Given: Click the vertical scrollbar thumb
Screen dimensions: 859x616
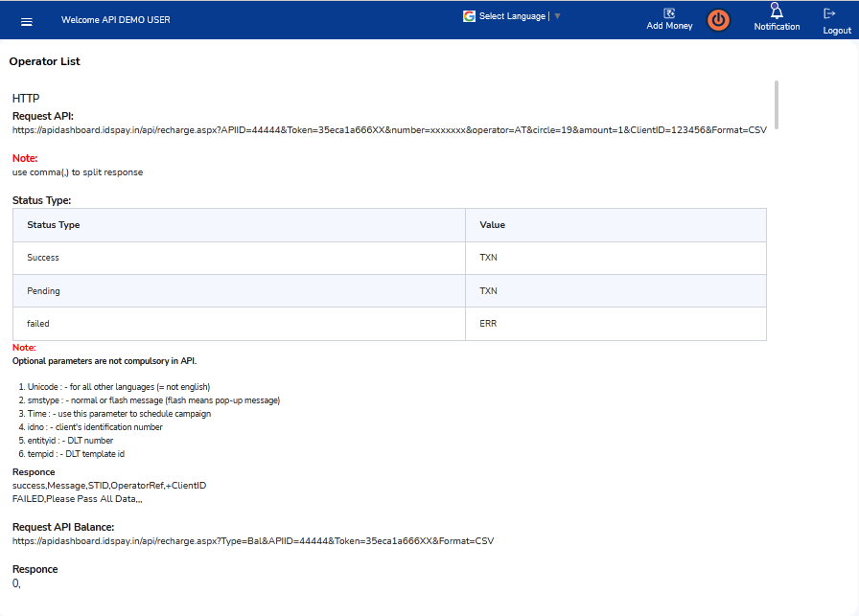Looking at the screenshot, I should (x=776, y=103).
